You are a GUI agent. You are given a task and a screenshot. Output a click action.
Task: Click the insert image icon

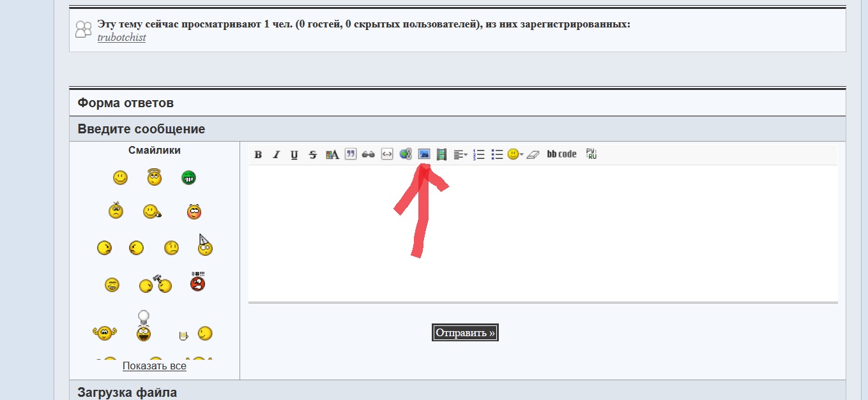(x=423, y=154)
